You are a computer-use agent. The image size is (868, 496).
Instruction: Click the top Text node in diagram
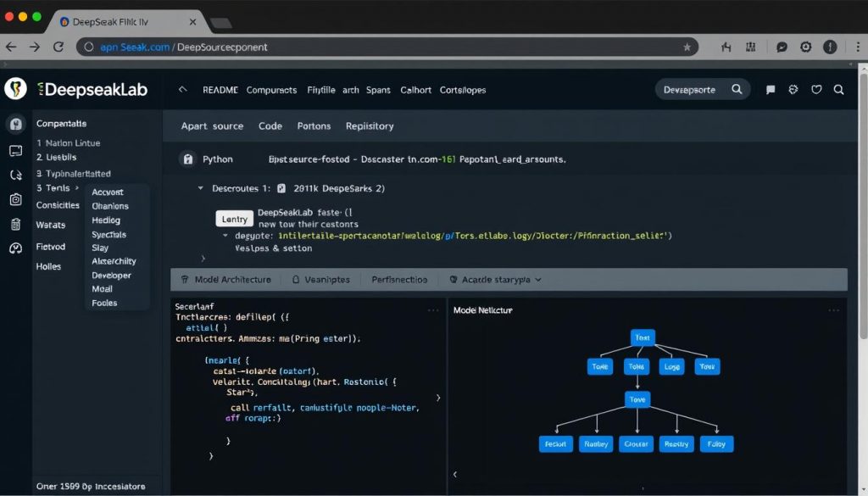pos(643,337)
